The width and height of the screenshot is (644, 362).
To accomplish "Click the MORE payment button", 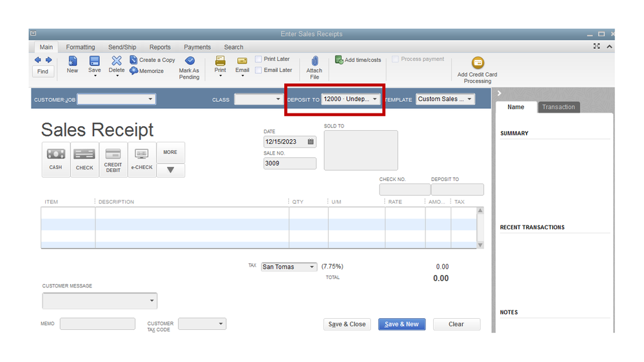I will tap(170, 152).
